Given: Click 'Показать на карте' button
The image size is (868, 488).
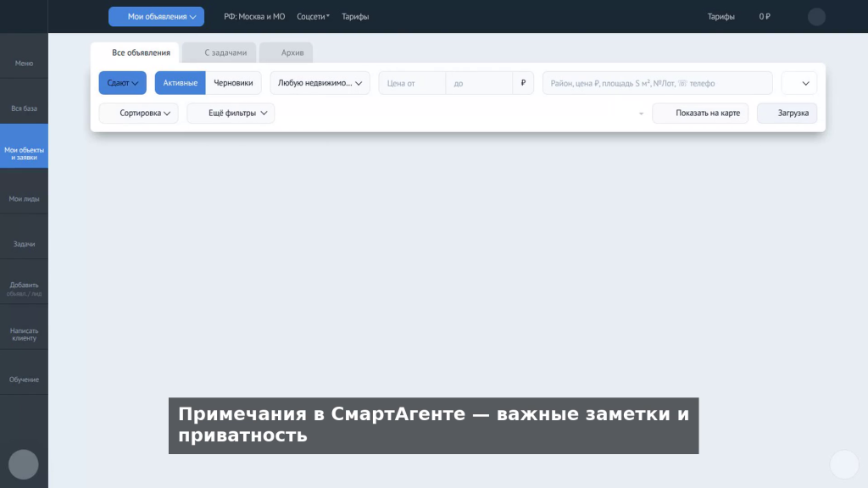Looking at the screenshot, I should coord(700,113).
